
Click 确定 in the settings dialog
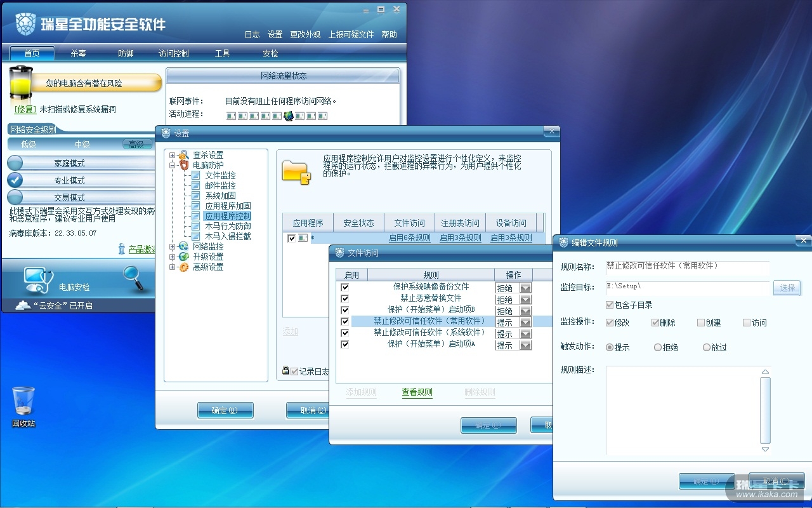pos(225,410)
